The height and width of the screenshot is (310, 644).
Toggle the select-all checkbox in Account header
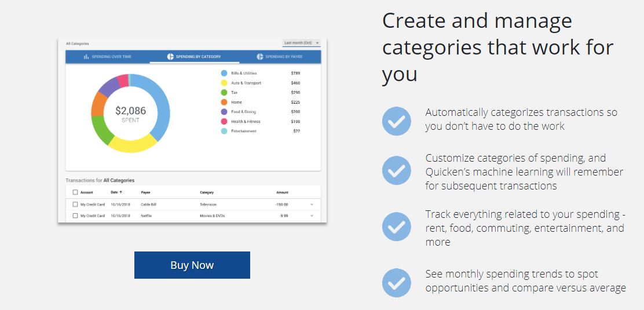click(x=75, y=192)
